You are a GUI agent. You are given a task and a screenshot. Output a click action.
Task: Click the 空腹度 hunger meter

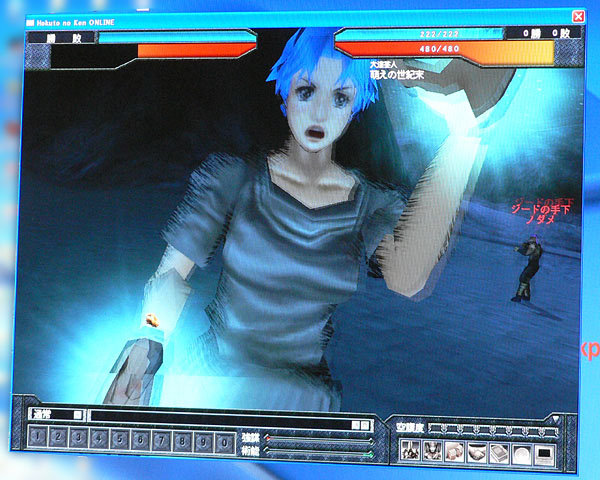tap(492, 430)
